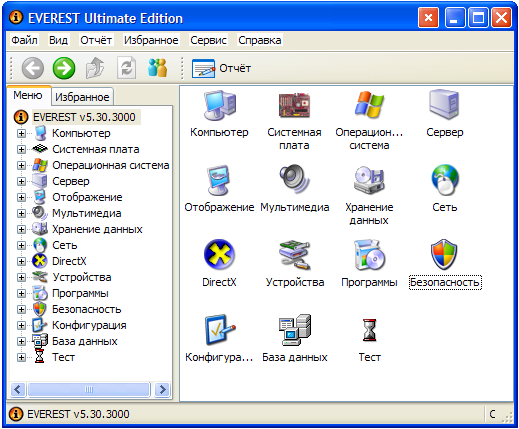Open the Тест hourglass icon in main pane
Viewport: 519px width, 429px height.
pos(369,330)
